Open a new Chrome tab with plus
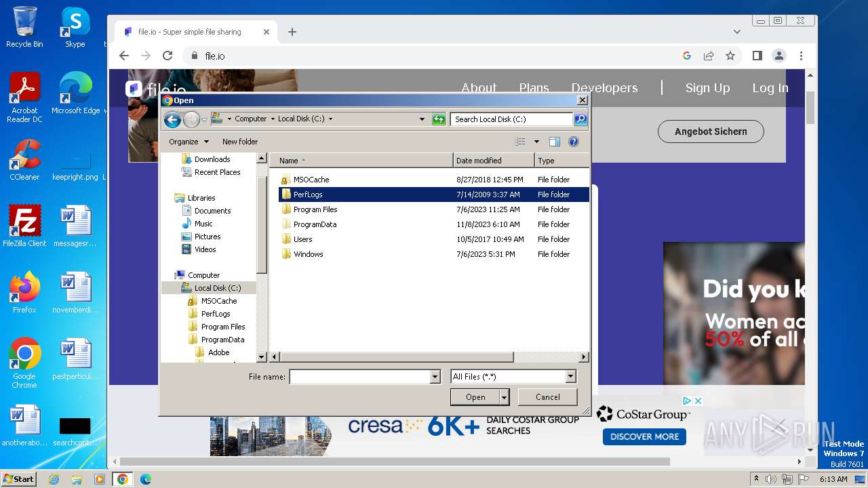 [x=292, y=32]
